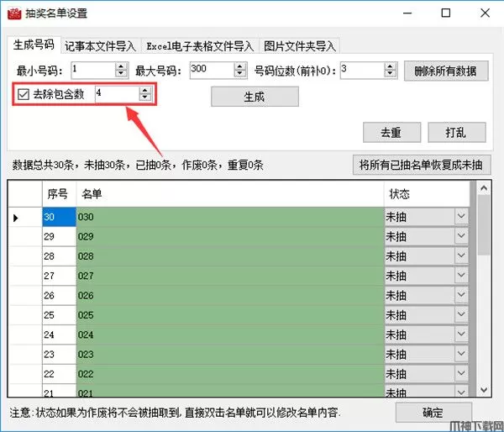Click the 打乱 button
Screen dimensions: 504x432
457,132
